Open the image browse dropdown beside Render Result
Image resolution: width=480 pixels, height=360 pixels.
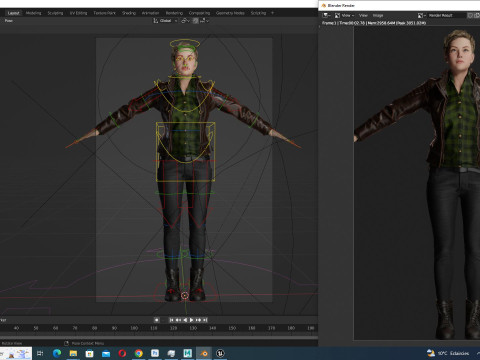[x=422, y=15]
